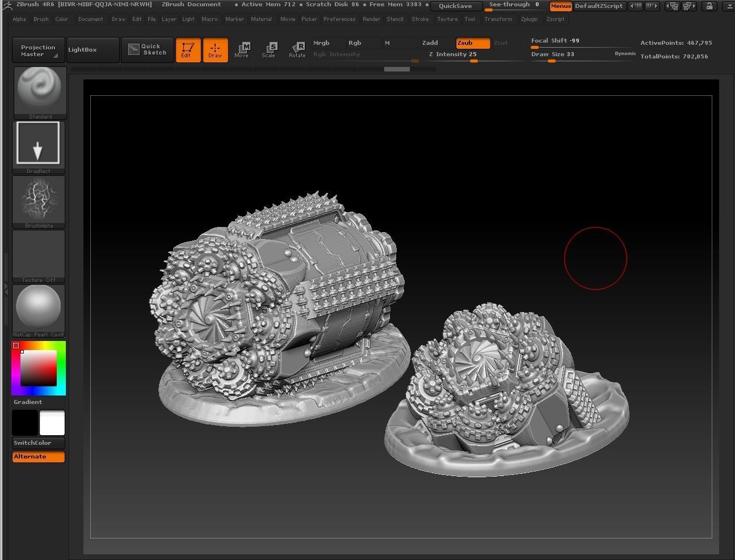
Task: Select the black secondary color swatch
Action: (25, 423)
